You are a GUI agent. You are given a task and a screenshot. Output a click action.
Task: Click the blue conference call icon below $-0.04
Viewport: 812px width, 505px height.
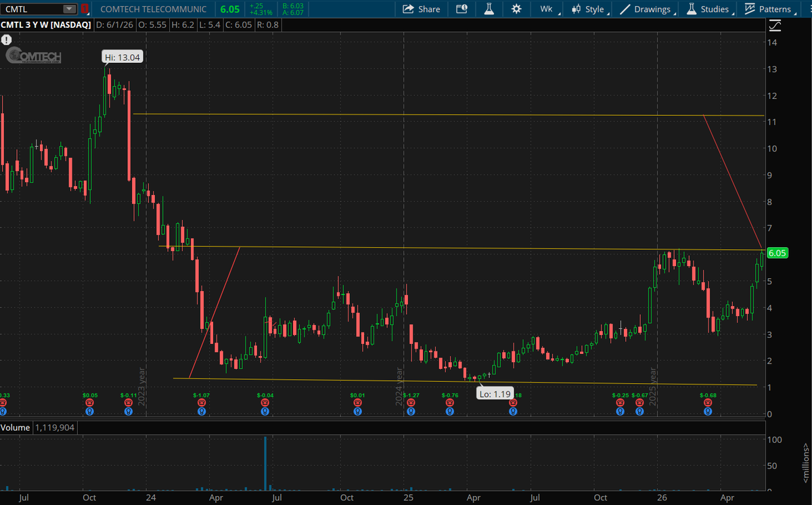(265, 411)
